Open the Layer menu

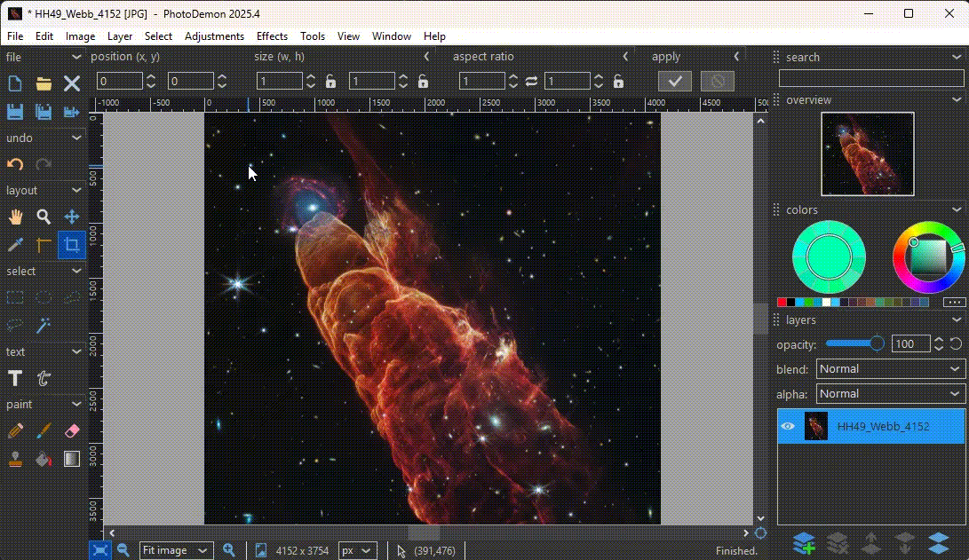(x=120, y=36)
